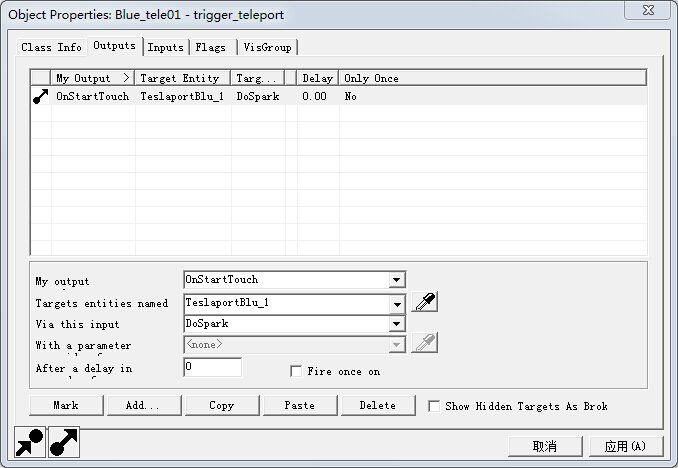678x468 pixels.
Task: Close the Object Properties dialog
Action: [648, 10]
